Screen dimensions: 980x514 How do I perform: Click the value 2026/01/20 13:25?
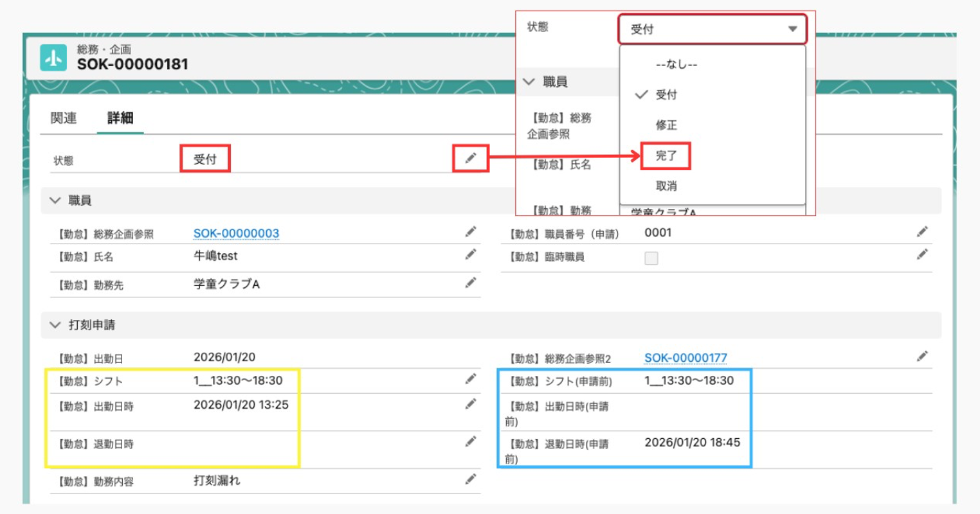tap(241, 405)
